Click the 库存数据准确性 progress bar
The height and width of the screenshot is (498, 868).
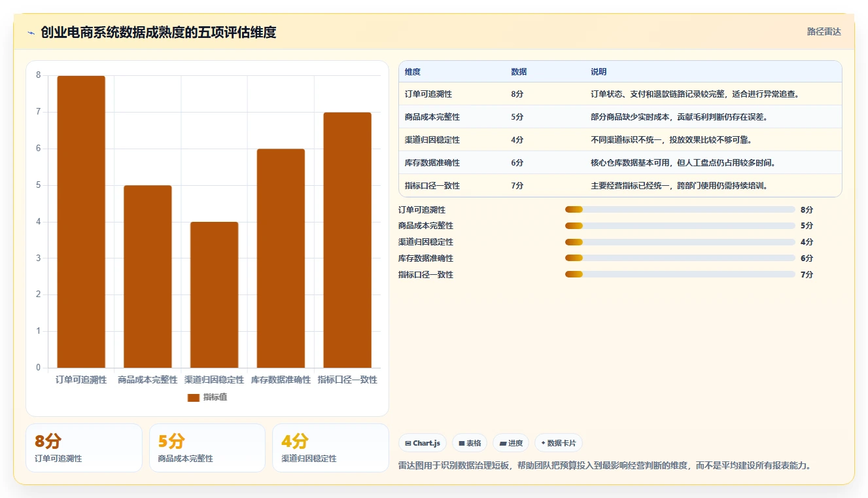point(680,258)
